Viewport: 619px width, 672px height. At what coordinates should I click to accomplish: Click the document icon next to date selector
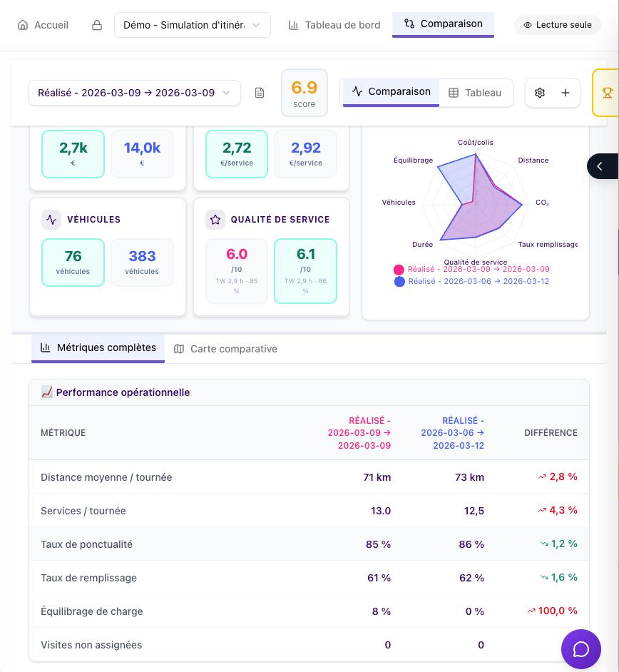(260, 93)
